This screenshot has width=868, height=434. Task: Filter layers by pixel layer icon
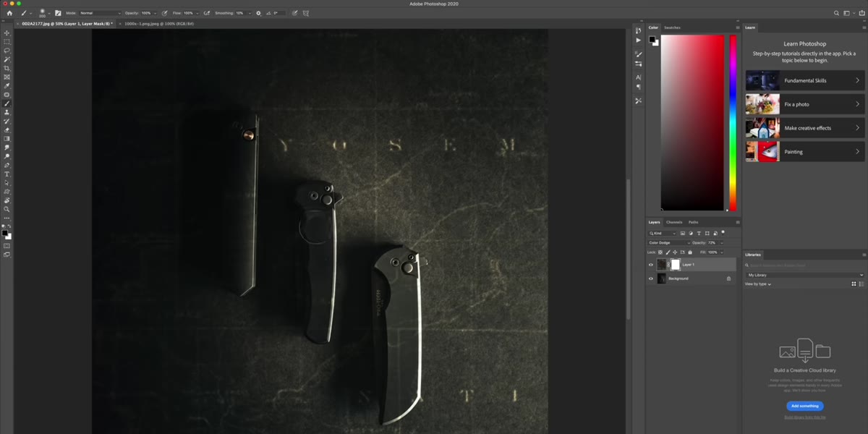click(682, 234)
